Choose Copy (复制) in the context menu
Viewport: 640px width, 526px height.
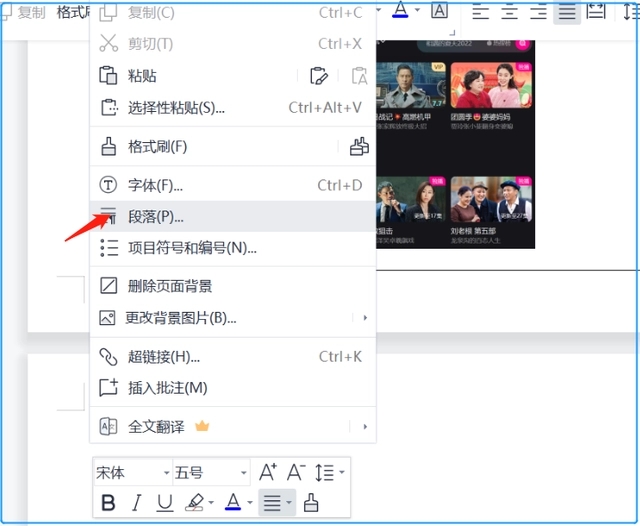(x=233, y=13)
